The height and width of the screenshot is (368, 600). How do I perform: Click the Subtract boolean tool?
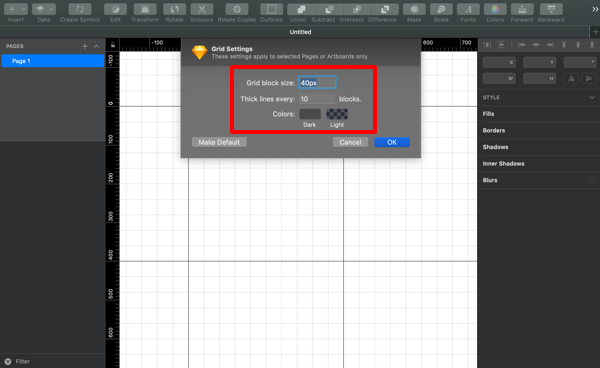tap(329, 9)
